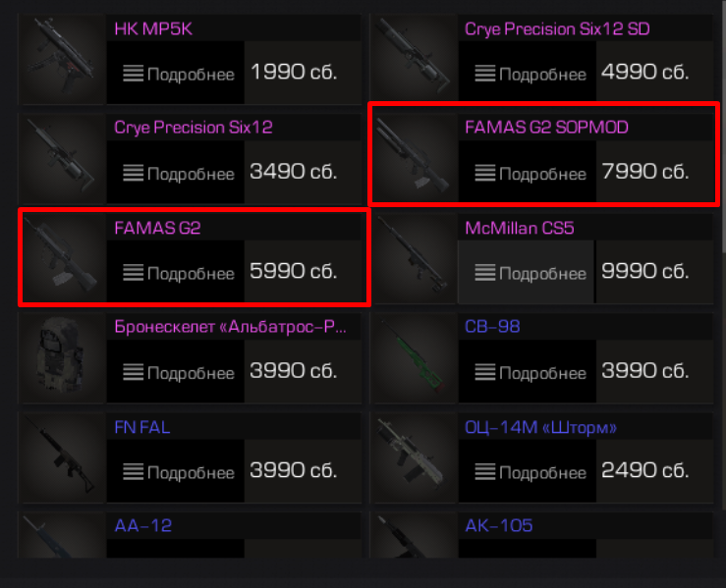This screenshot has height=588, width=726.
Task: Show details for FAMAS G2
Action: (x=178, y=273)
